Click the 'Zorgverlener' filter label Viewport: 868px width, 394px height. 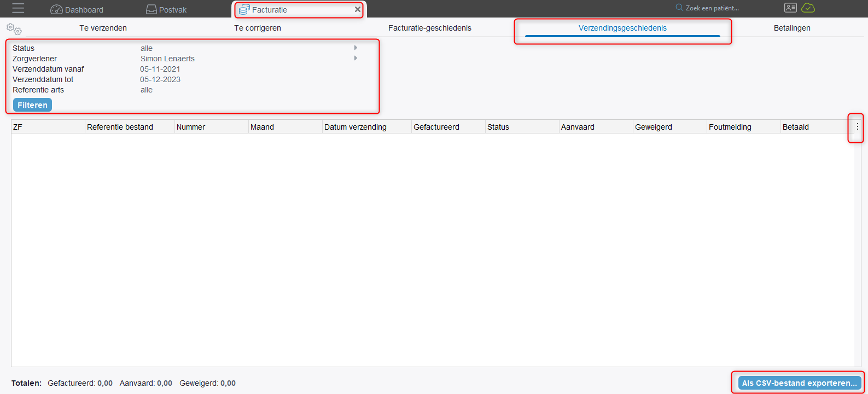click(x=34, y=59)
